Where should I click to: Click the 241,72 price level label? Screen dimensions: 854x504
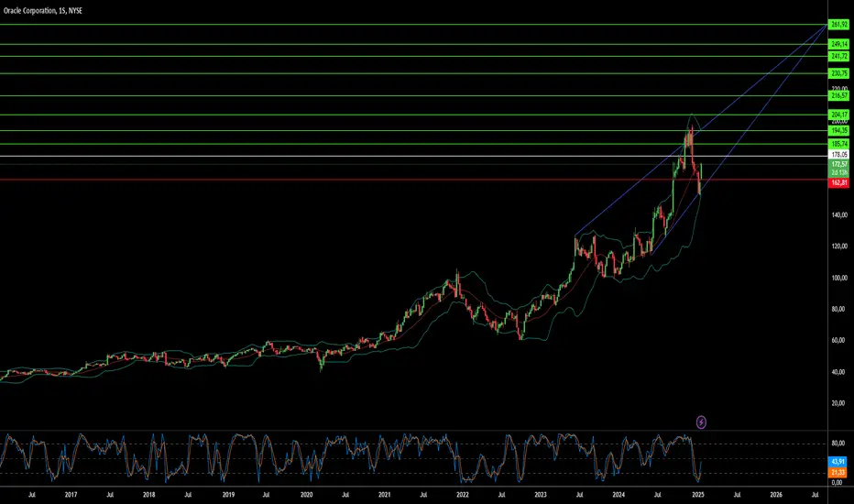[x=839, y=57]
